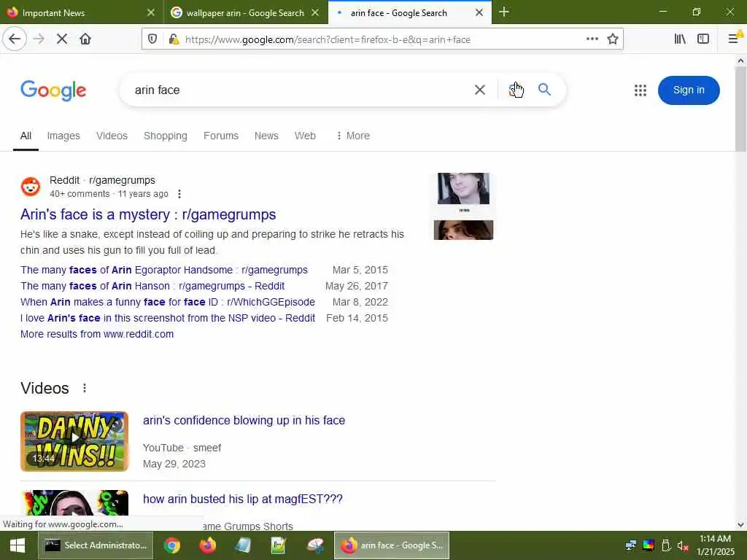Open a new tab
This screenshot has width=747, height=560.
coord(504,12)
